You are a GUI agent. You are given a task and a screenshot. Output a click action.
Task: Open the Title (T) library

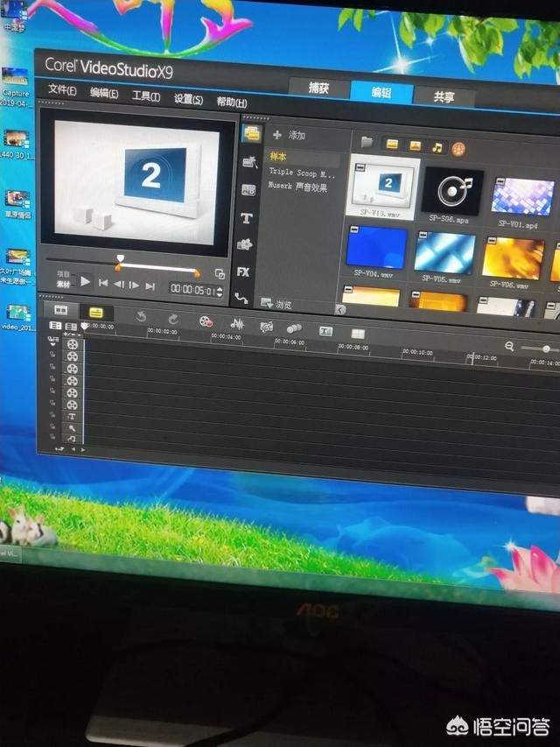tap(246, 218)
